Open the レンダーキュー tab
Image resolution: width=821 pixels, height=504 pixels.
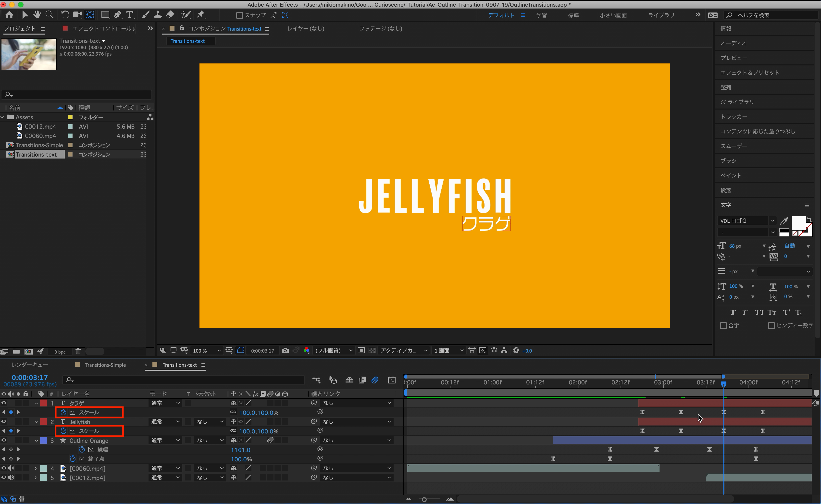(30, 365)
